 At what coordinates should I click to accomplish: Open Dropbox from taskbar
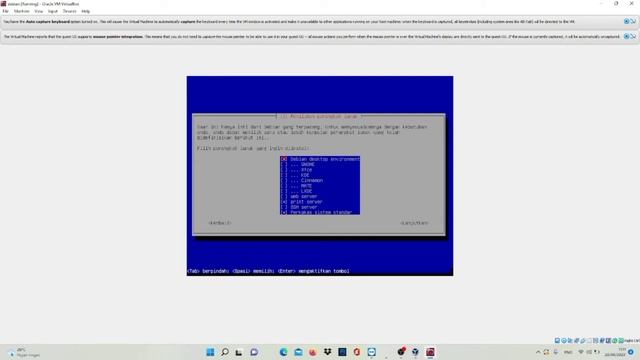point(327,352)
